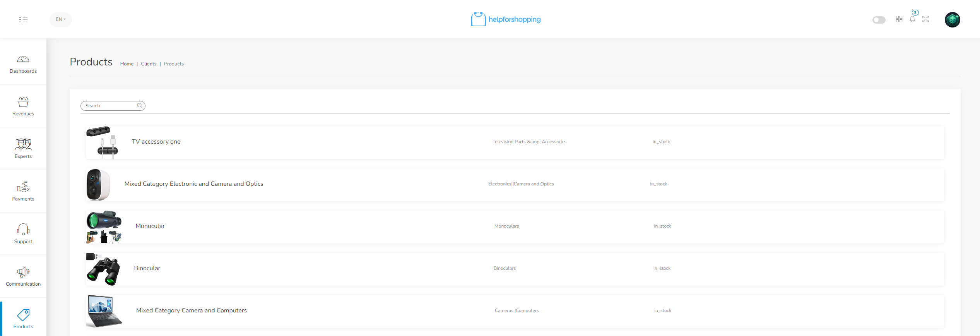Click the notifications bell icon

point(912,19)
